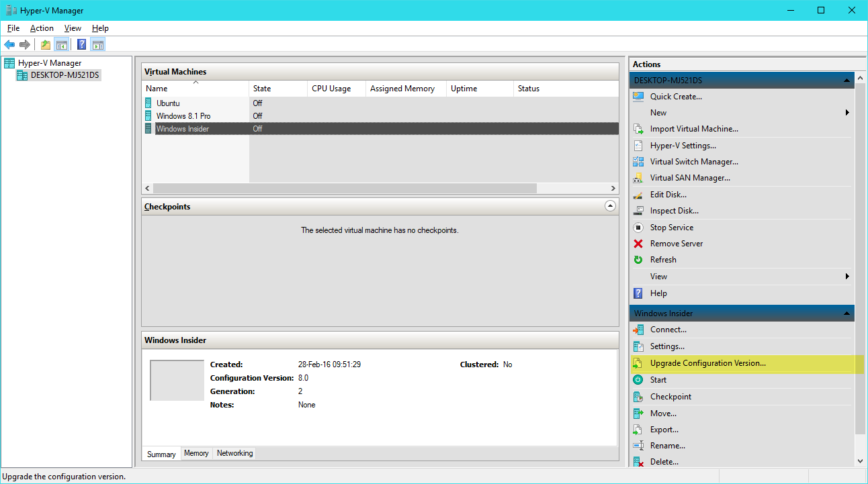The image size is (868, 484).
Task: Click the Configuration Version value 8.0
Action: pos(304,378)
